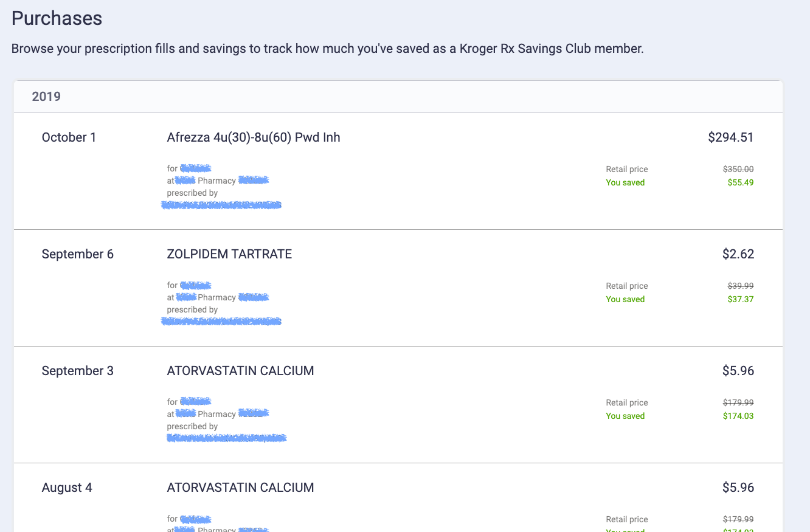Click the $37.37 savings amount
Image resolution: width=810 pixels, height=532 pixels.
(740, 299)
